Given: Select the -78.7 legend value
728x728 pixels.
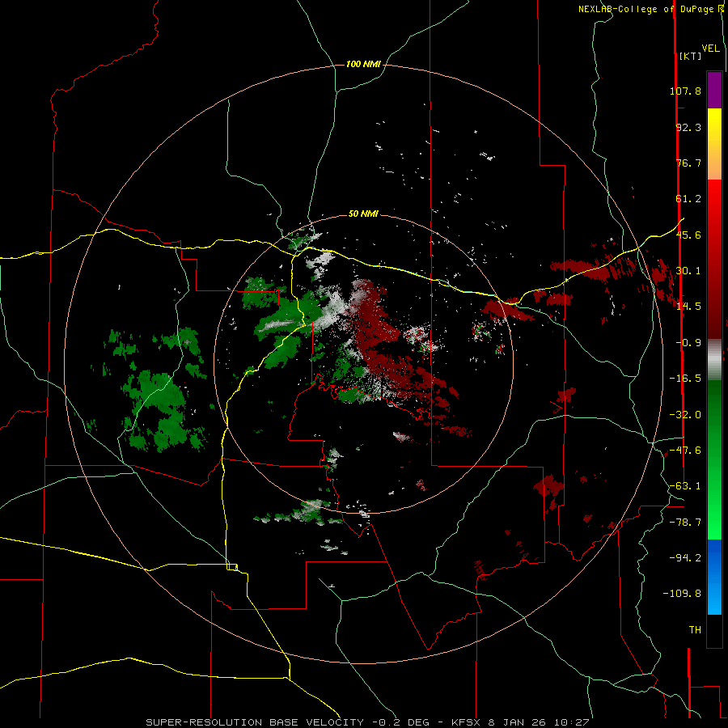Looking at the screenshot, I should (x=685, y=523).
